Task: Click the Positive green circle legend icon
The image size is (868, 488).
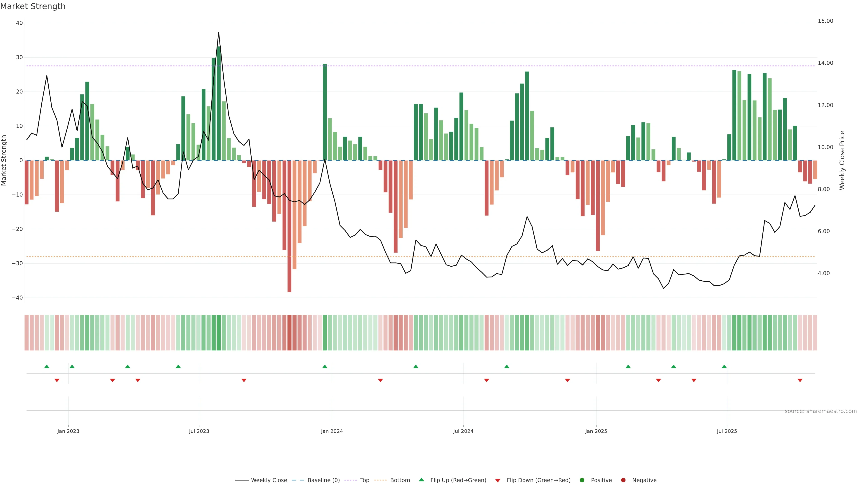Action: click(582, 480)
